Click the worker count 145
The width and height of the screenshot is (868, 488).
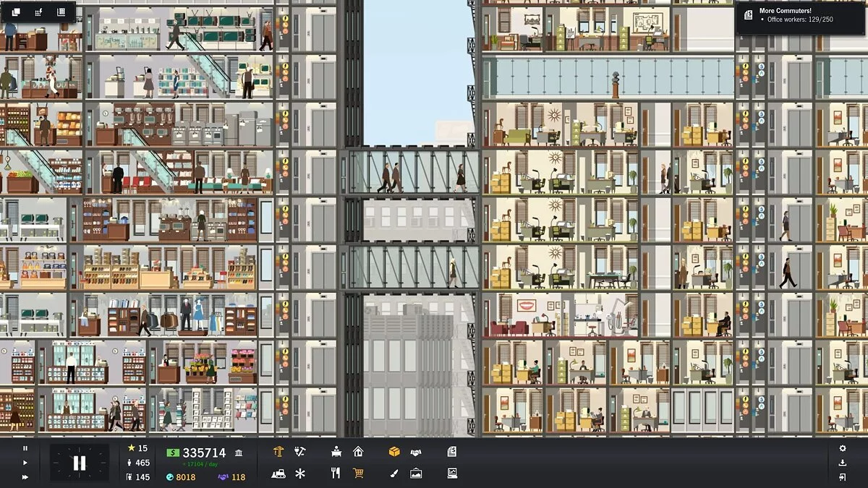pos(142,477)
